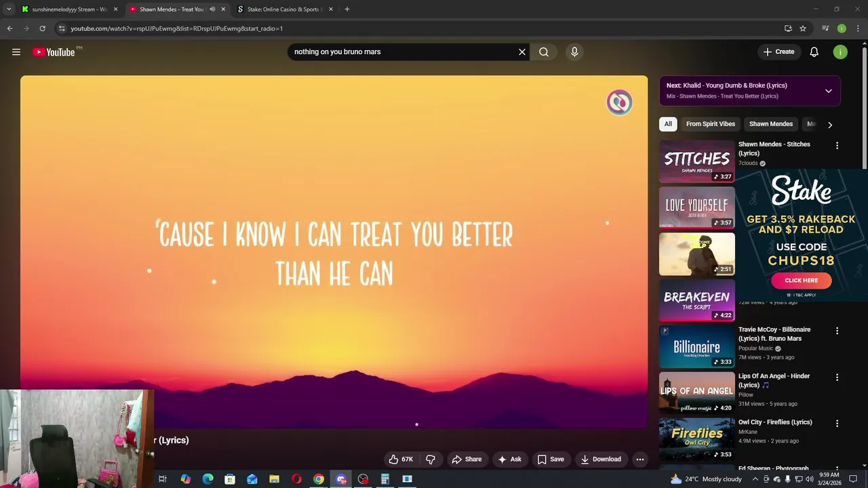Screen dimensions: 868x488
Task: Click the Save button
Action: 551,459
